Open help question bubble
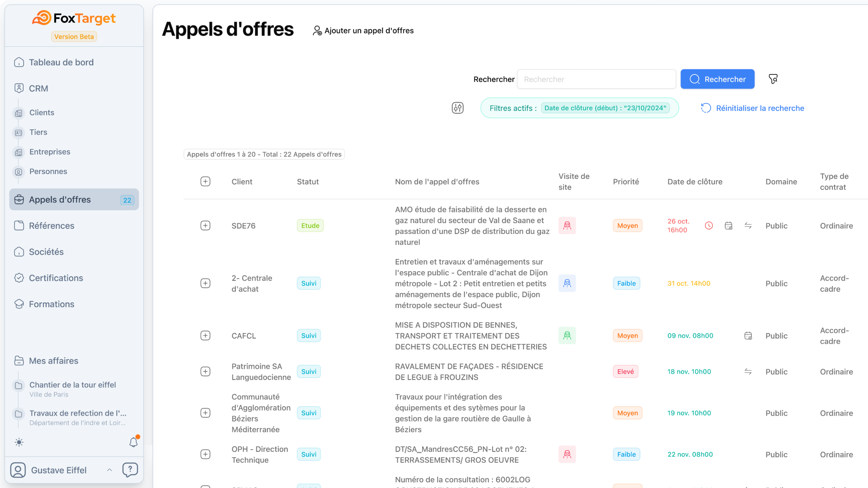 click(130, 469)
